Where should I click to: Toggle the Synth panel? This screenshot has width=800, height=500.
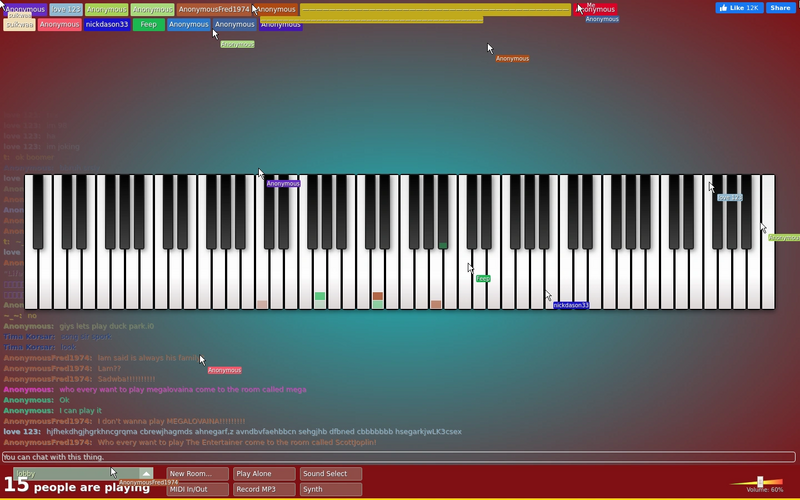pyautogui.click(x=331, y=489)
